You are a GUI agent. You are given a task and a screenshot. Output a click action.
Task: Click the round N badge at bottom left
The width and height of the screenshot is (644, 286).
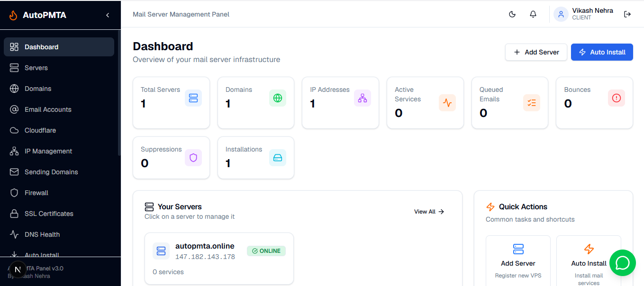(x=18, y=269)
